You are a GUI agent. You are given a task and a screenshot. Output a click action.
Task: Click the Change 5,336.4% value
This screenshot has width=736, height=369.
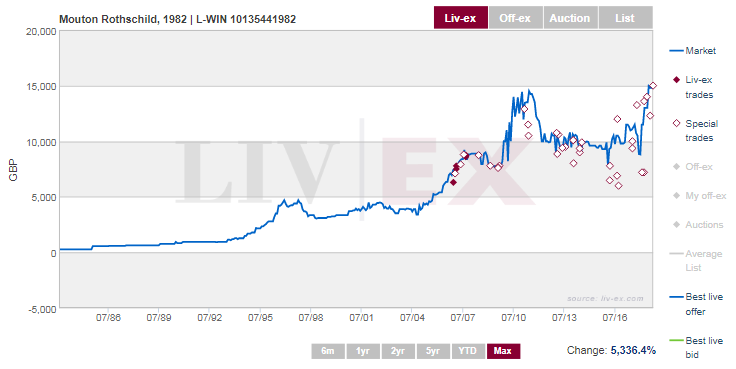633,350
